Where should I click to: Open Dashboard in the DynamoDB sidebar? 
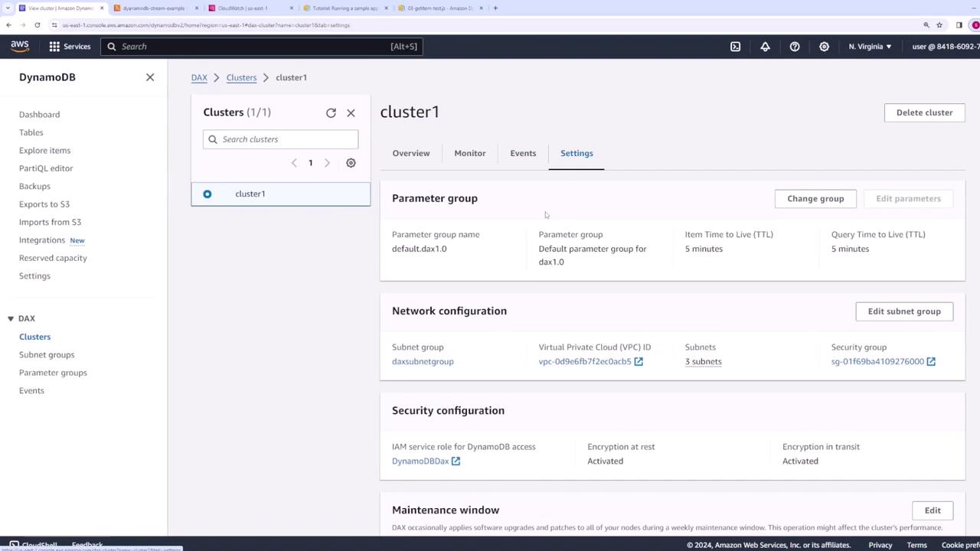[x=39, y=115]
